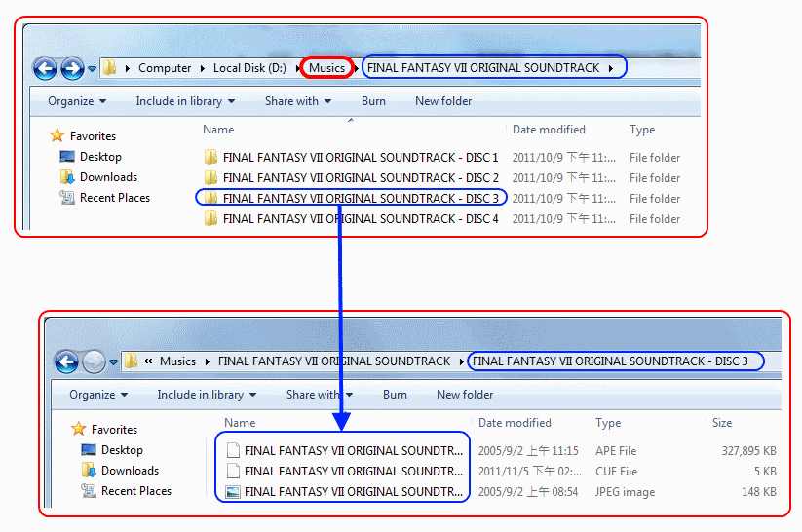Open Include in library menu in upper window
802x532 pixels.
coord(185,101)
